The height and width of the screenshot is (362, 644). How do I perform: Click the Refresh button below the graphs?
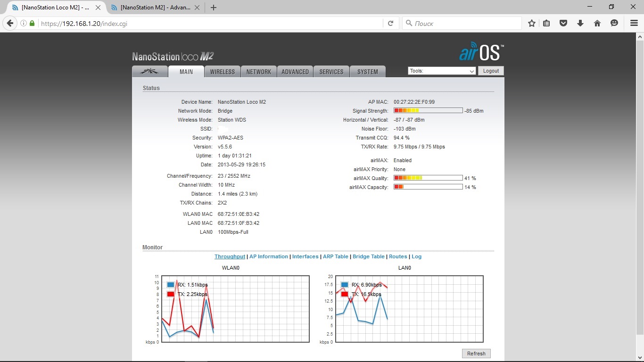coord(476,354)
